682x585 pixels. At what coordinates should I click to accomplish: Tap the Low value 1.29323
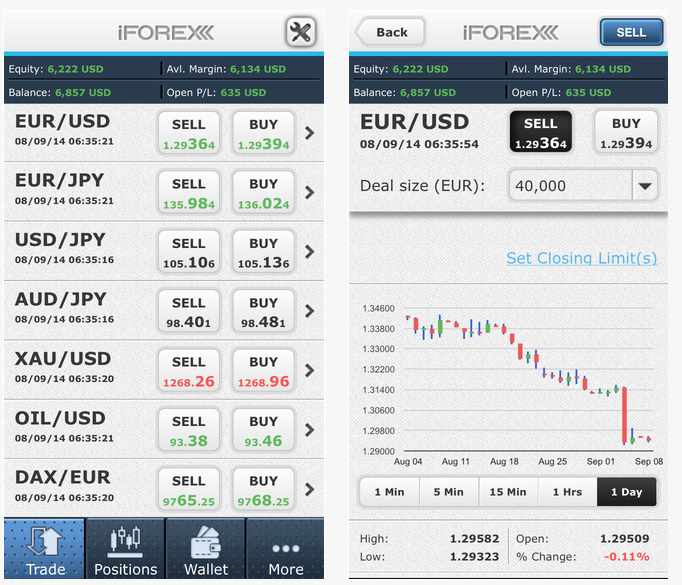[475, 556]
